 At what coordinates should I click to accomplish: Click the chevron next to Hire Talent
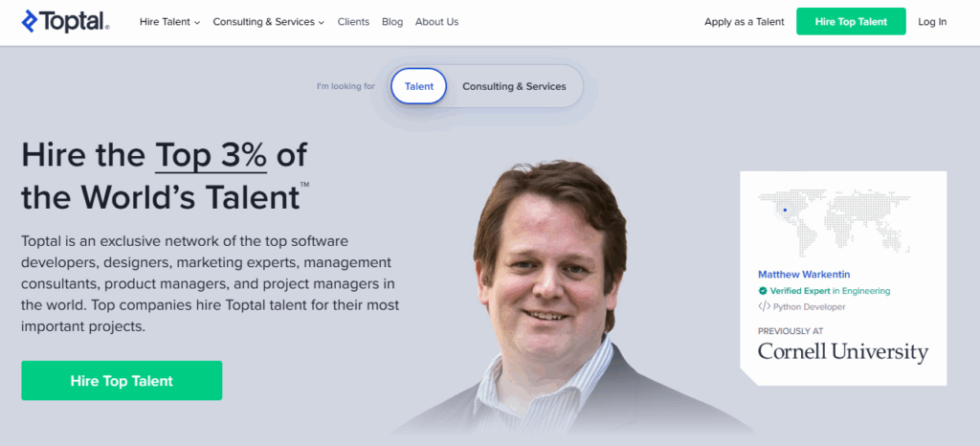click(x=197, y=22)
